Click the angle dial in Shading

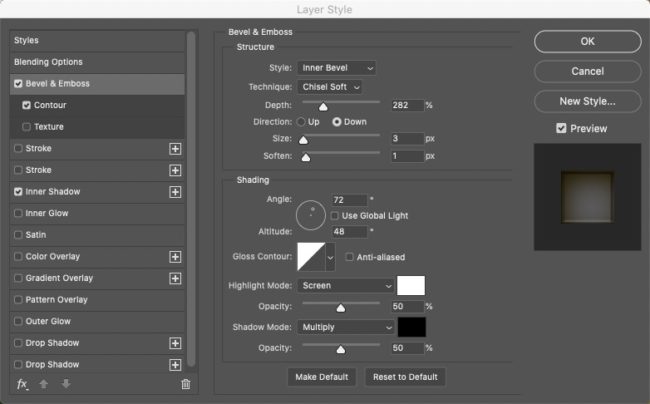tap(310, 215)
